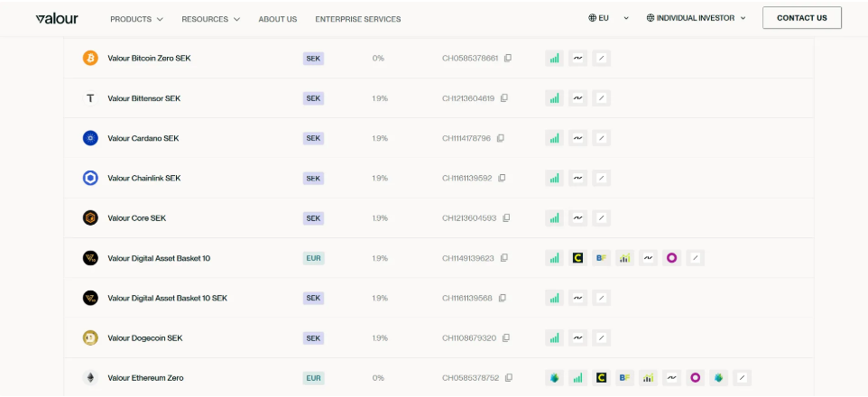
Task: Click the Contact Us button
Action: coord(802,18)
